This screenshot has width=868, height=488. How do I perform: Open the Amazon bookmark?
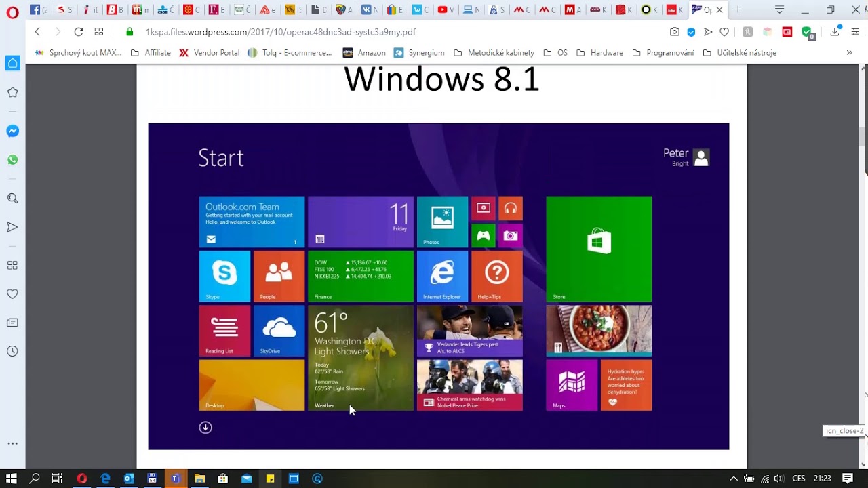point(364,52)
